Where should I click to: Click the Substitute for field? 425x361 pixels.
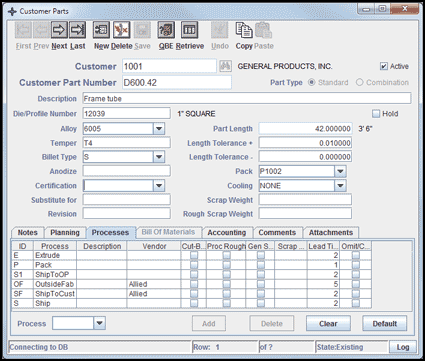(126, 200)
